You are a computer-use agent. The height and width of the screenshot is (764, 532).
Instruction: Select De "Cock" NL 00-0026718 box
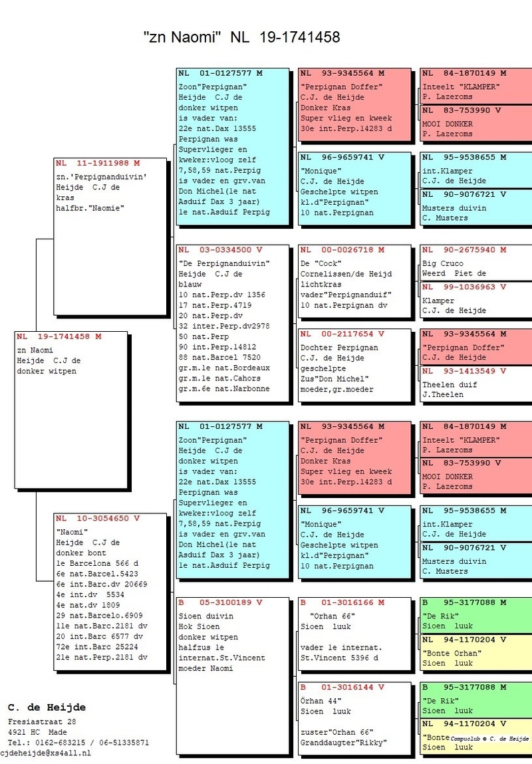click(354, 281)
